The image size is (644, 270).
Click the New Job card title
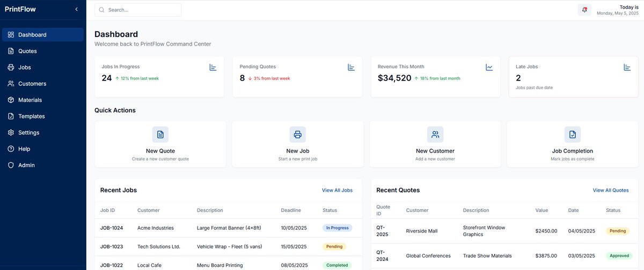click(298, 151)
